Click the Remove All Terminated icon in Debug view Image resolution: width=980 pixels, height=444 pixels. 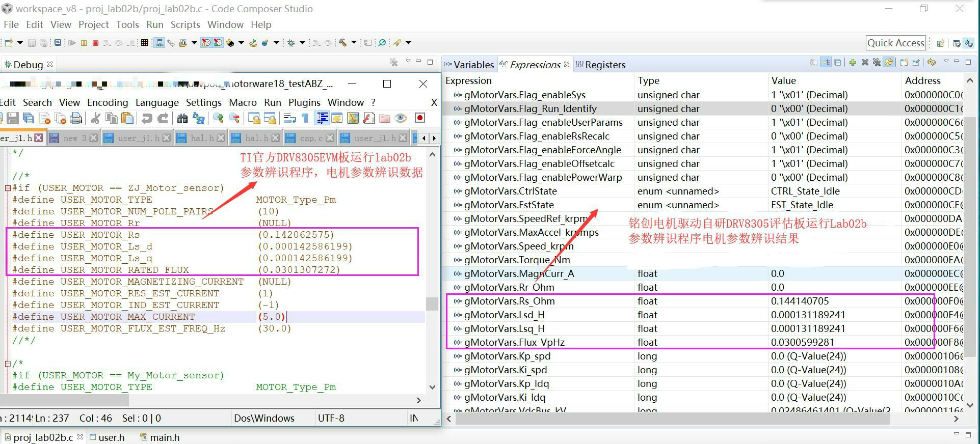tap(394, 62)
